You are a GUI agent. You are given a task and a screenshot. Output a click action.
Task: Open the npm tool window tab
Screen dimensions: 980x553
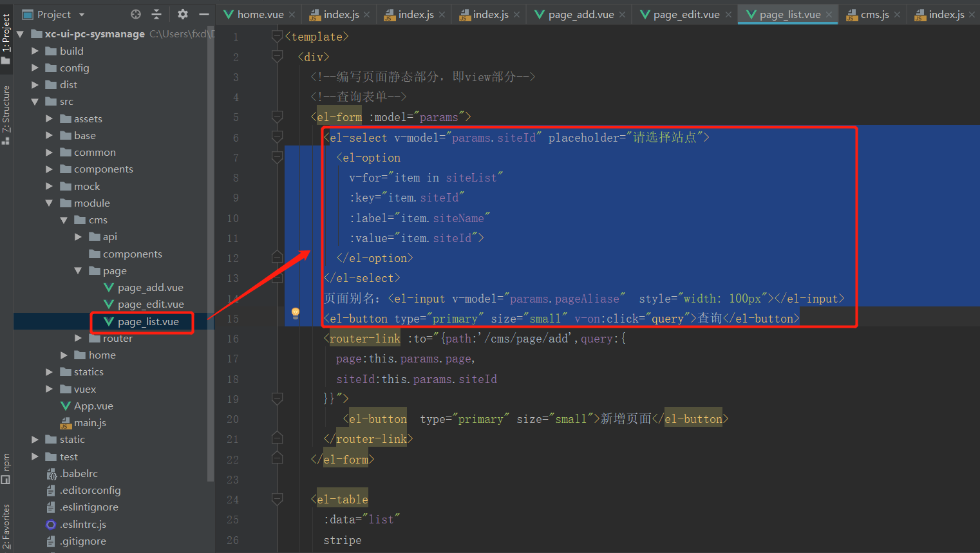[6, 468]
